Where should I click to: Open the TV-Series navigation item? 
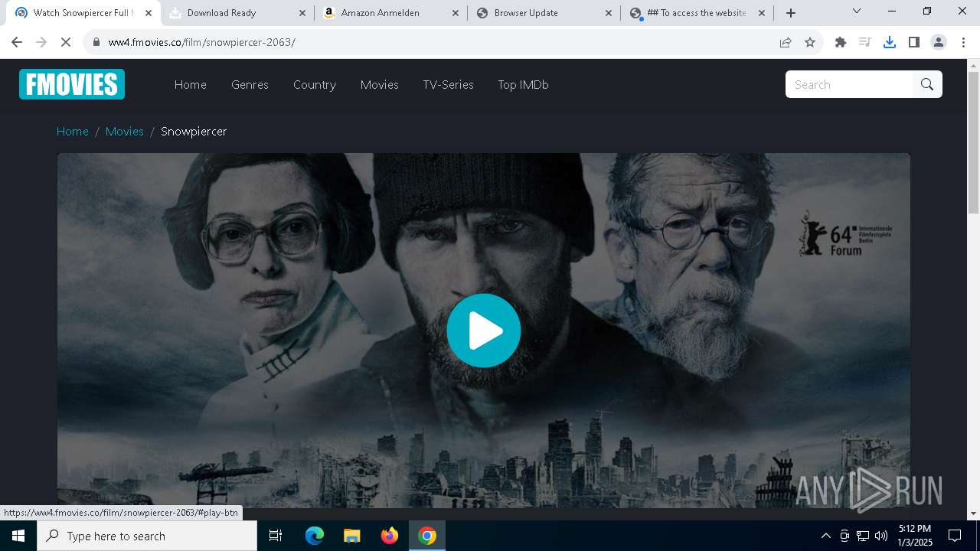(x=449, y=85)
